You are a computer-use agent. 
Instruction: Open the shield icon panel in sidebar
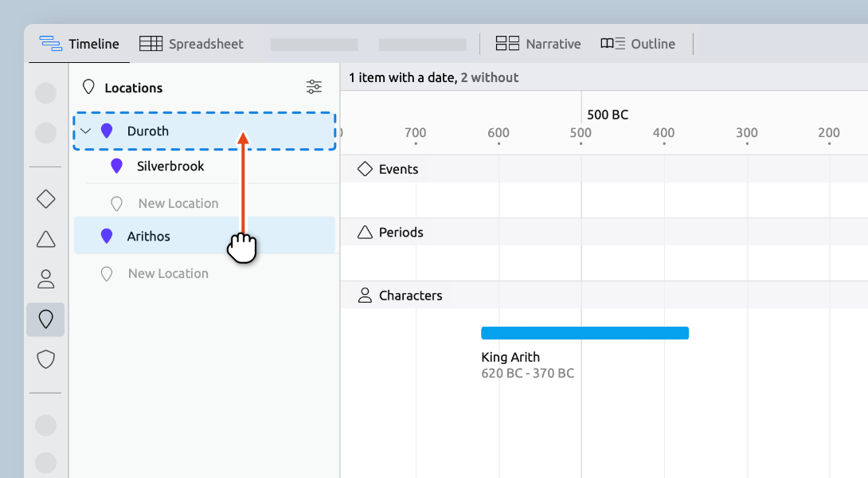tap(46, 359)
